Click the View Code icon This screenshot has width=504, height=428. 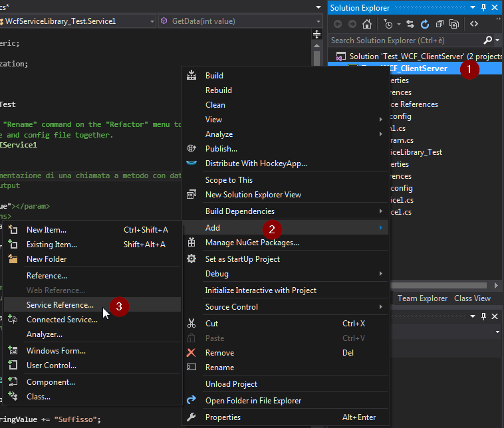click(x=473, y=24)
